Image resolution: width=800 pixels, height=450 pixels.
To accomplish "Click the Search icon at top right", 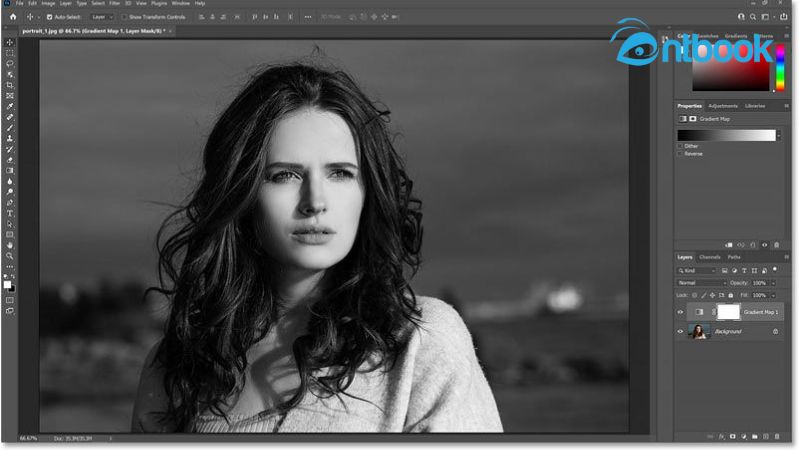I will tap(753, 17).
